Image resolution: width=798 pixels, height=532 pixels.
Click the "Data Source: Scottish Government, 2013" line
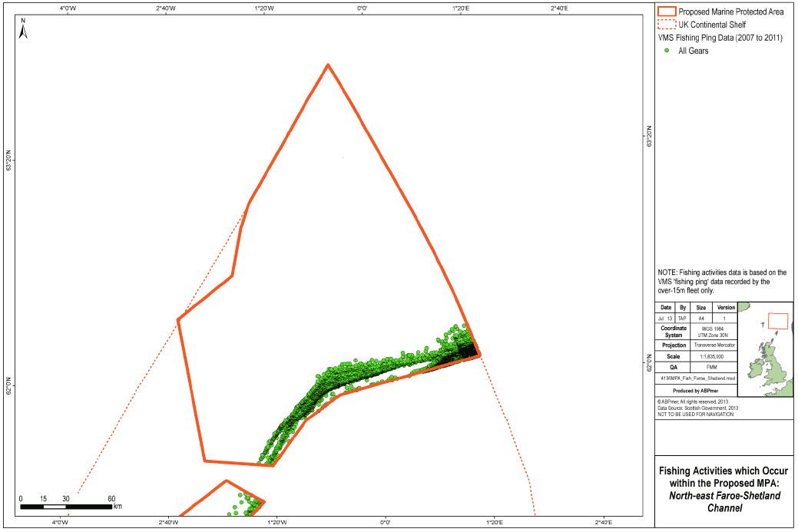pyautogui.click(x=697, y=408)
